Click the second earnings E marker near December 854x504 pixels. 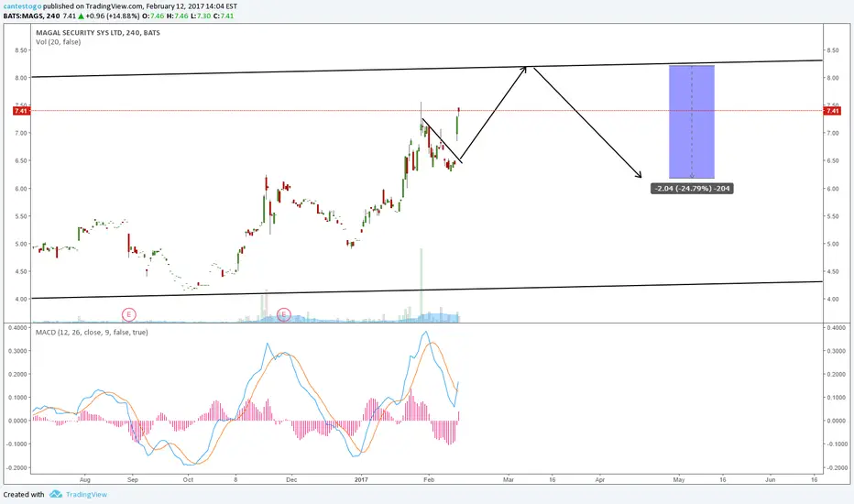[x=284, y=314]
